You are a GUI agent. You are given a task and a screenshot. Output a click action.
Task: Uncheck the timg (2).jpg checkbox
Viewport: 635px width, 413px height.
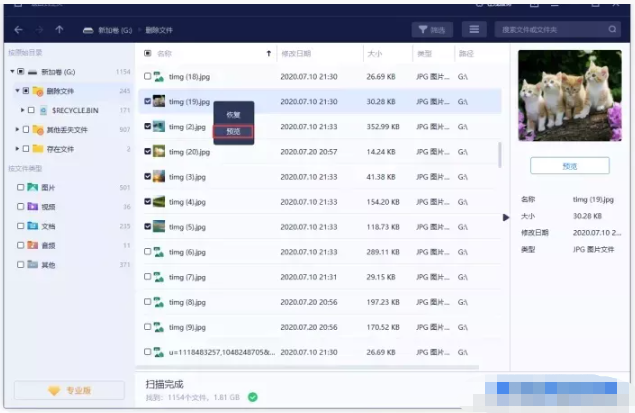[x=148, y=126]
